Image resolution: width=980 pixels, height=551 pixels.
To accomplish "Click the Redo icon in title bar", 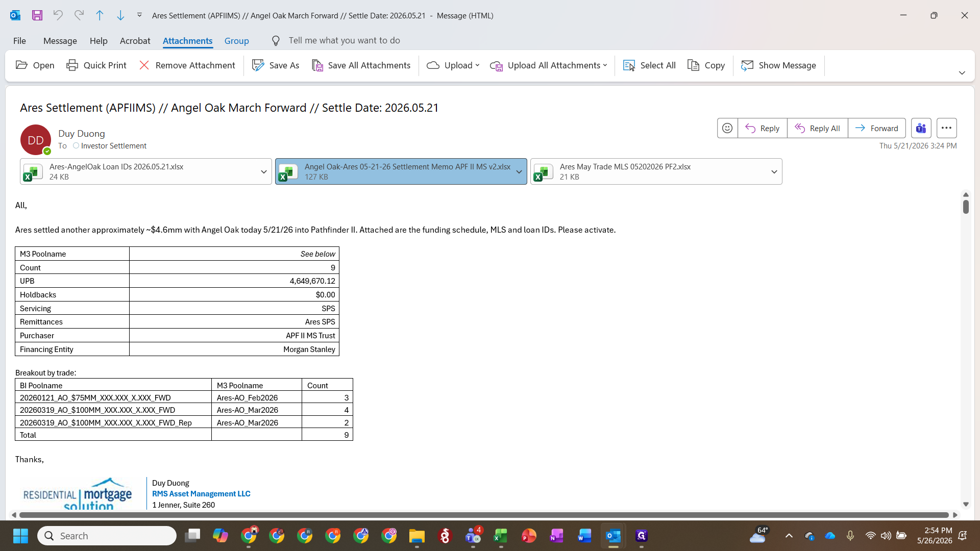I will click(x=79, y=15).
